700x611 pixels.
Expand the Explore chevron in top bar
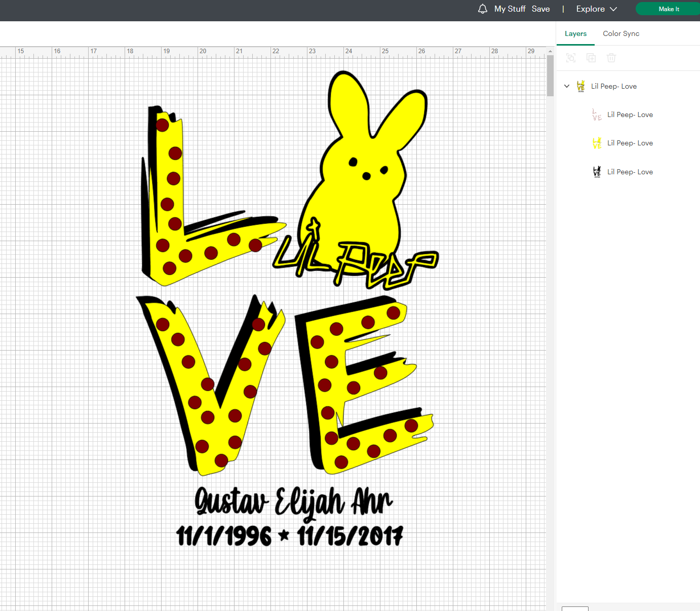click(x=613, y=9)
